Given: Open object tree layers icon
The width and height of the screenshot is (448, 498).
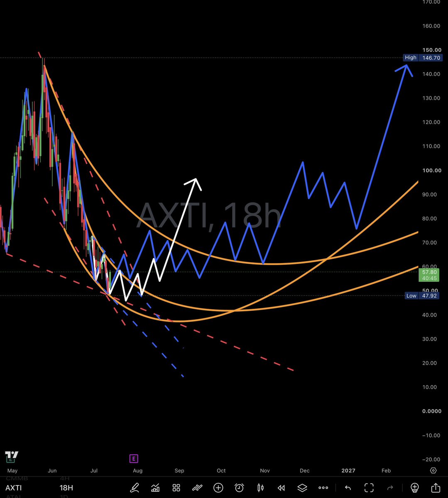Looking at the screenshot, I should point(302,488).
